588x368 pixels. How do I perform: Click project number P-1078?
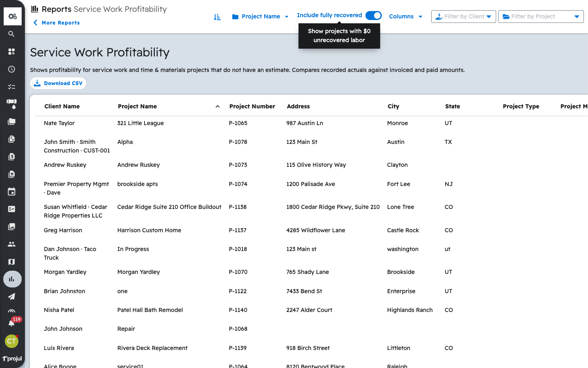point(238,142)
